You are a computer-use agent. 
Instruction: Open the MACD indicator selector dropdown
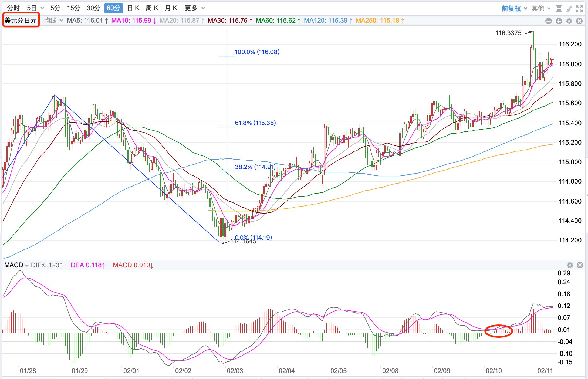[x=16, y=265]
